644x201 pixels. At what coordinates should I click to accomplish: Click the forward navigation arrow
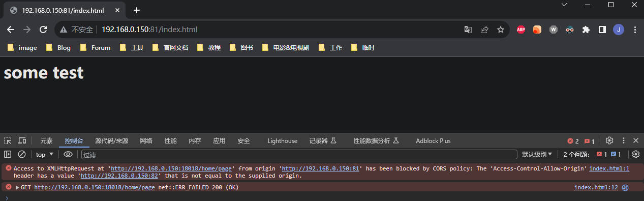coord(27,30)
